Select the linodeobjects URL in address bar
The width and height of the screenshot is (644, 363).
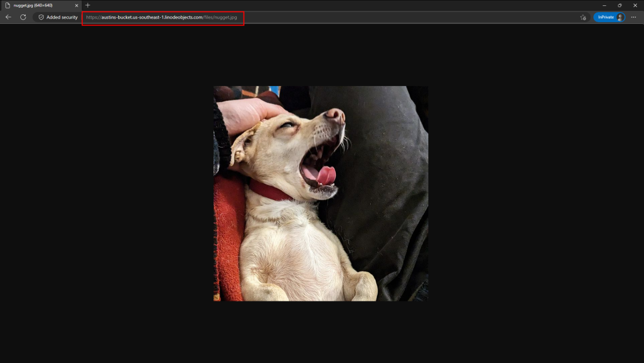[162, 17]
